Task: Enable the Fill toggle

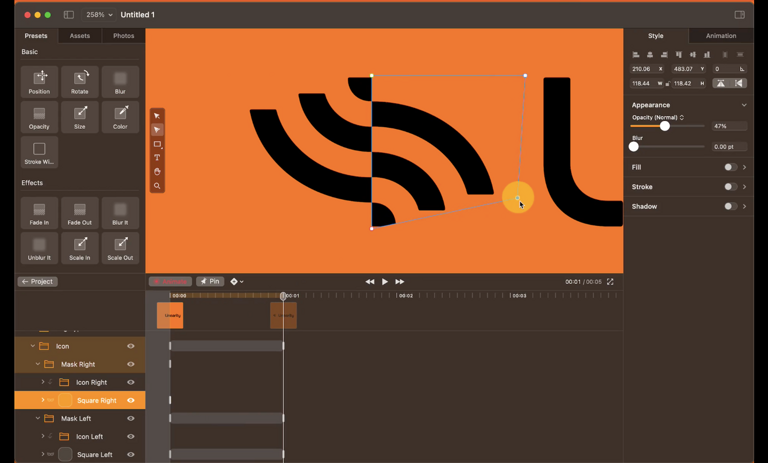Action: coord(730,167)
